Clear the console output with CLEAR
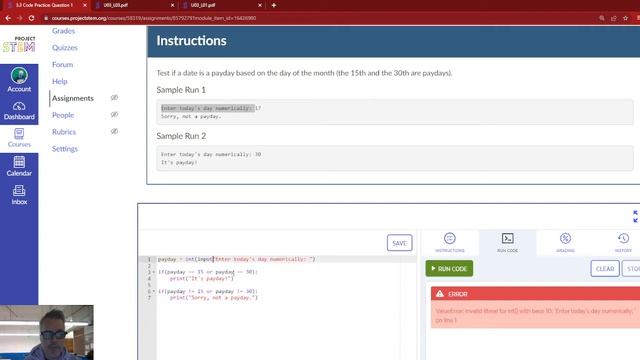This screenshot has width=640, height=360. [x=605, y=269]
